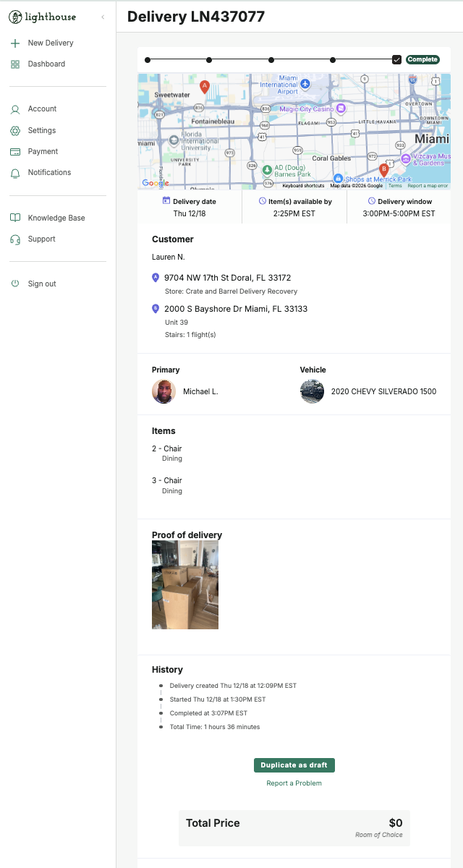This screenshot has width=463, height=868.
Task: Click map marker B near Bayshore
Action: tap(384, 172)
